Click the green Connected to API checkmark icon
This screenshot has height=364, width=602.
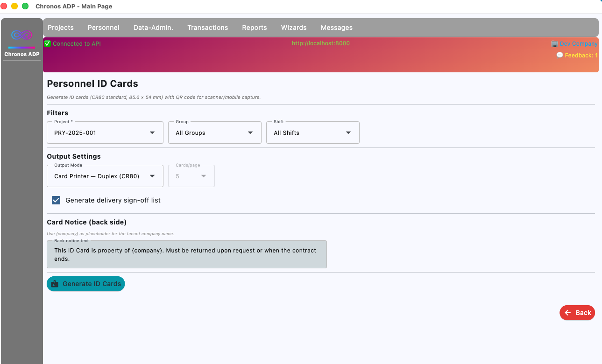(47, 44)
